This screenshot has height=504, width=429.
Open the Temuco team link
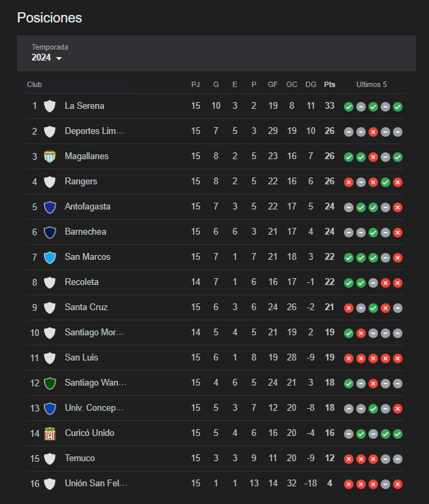click(80, 458)
